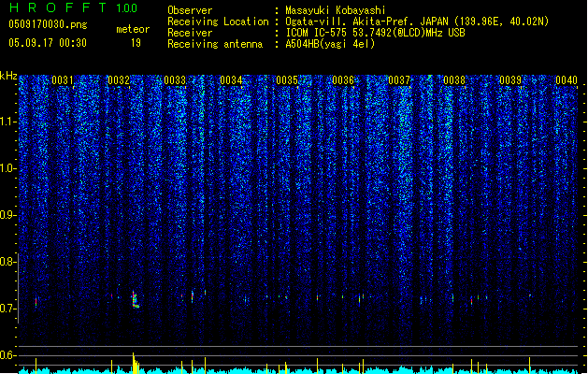This screenshot has height=374, width=588.
Task: Click the 0039 time marker
Action: click(510, 80)
